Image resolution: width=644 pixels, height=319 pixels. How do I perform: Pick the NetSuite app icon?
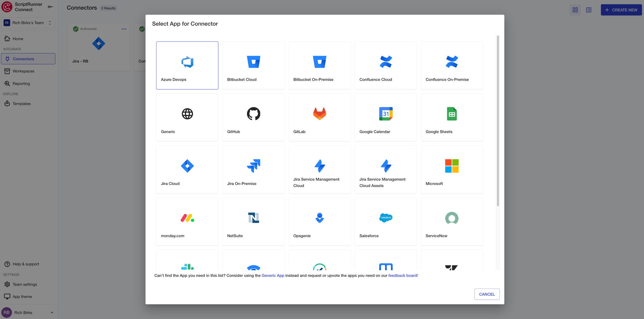pos(253,218)
